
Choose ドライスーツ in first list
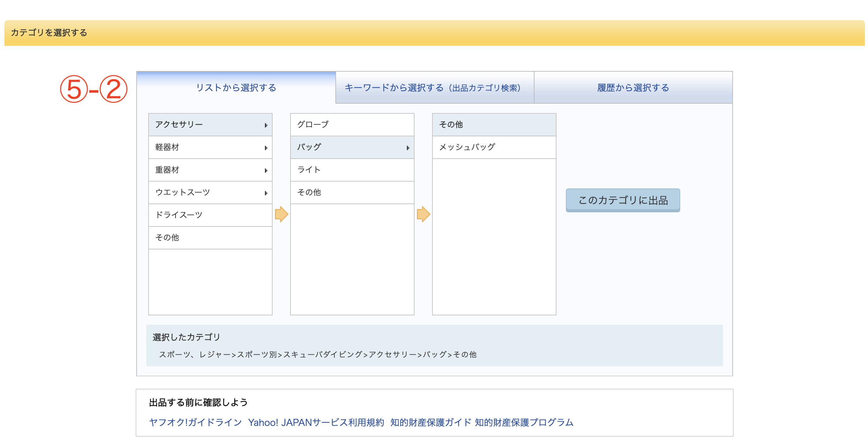click(210, 215)
